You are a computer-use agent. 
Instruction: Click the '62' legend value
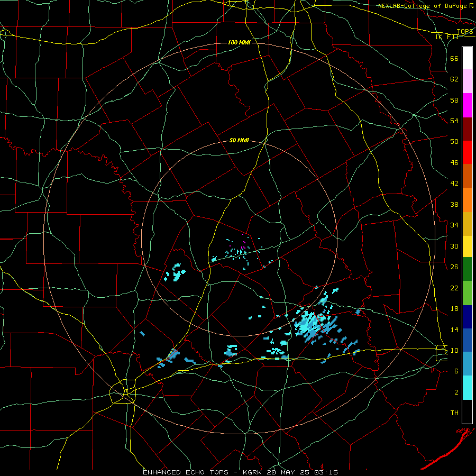(x=454, y=79)
